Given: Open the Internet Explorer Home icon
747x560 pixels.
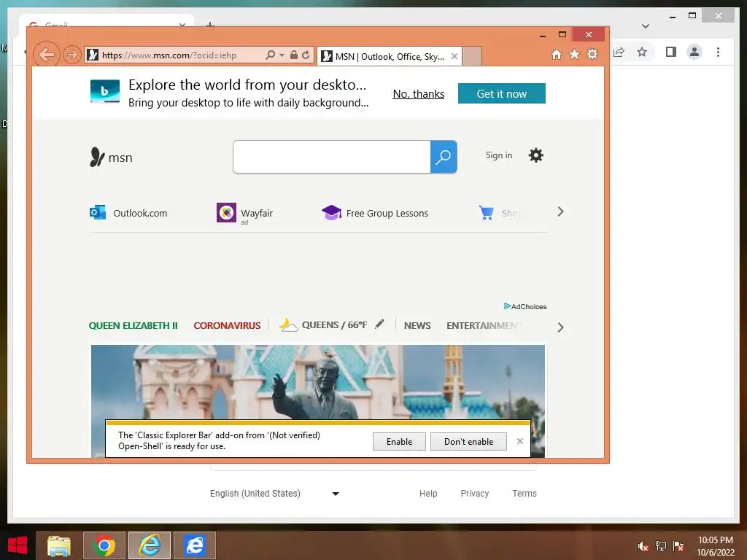Looking at the screenshot, I should pos(557,54).
